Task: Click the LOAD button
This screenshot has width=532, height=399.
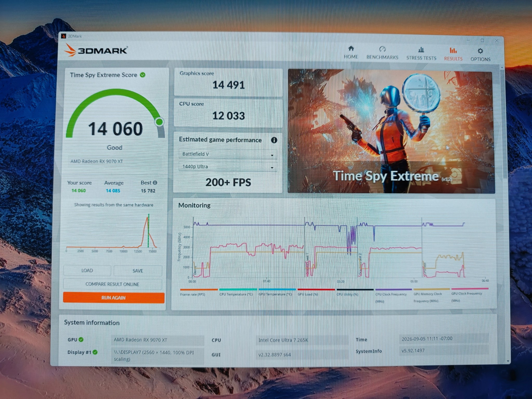Action: coord(87,270)
